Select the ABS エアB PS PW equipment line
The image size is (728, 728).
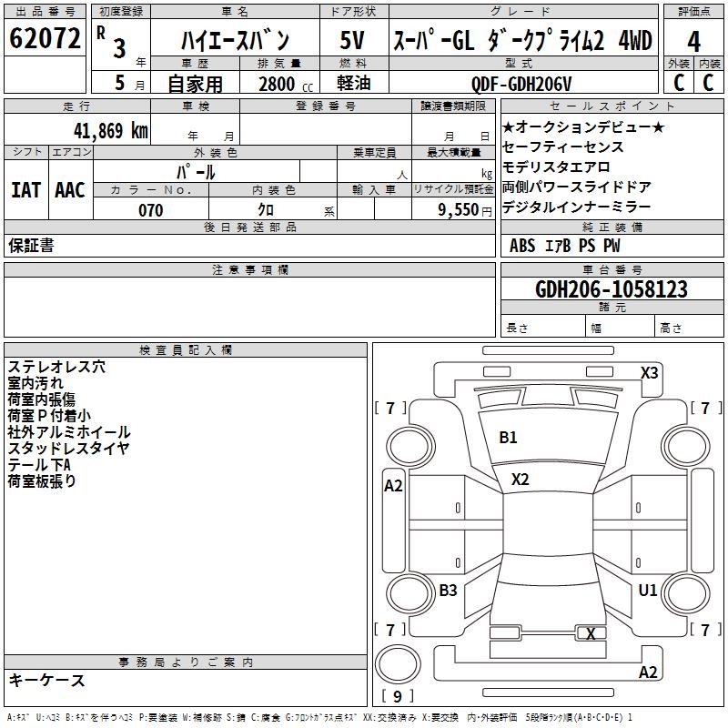tap(565, 246)
